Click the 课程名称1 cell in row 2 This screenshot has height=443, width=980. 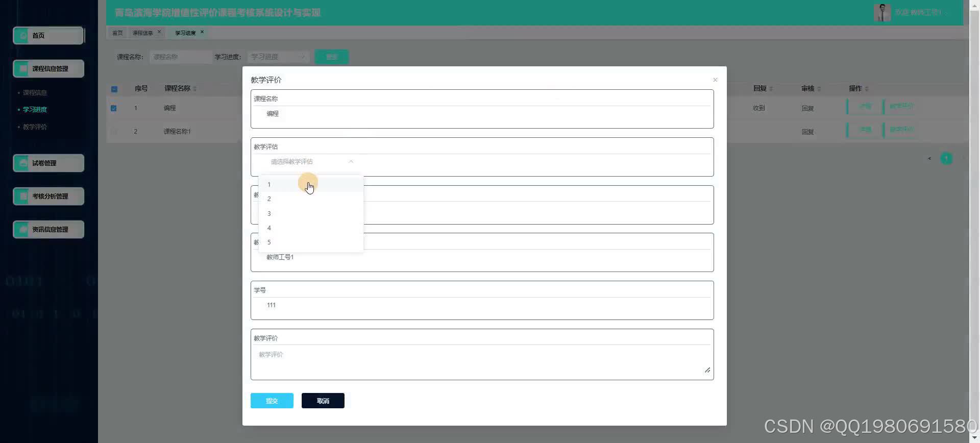177,132
